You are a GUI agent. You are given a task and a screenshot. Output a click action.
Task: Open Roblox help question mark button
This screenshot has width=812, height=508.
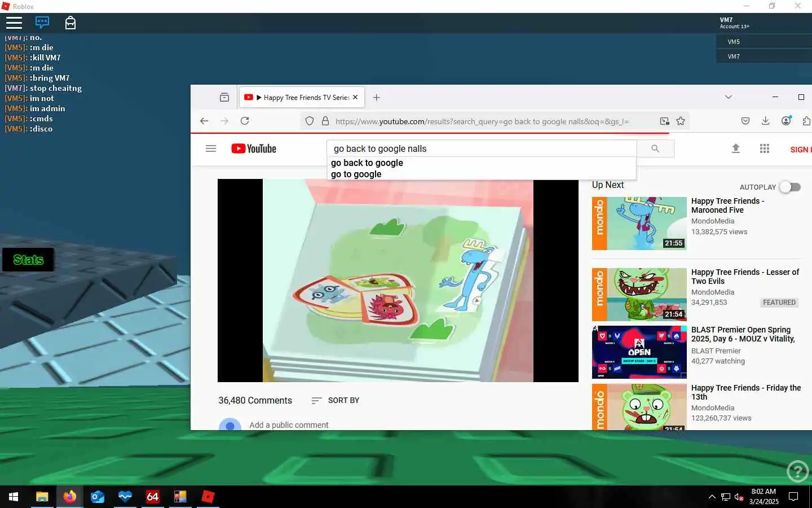pyautogui.click(x=798, y=471)
